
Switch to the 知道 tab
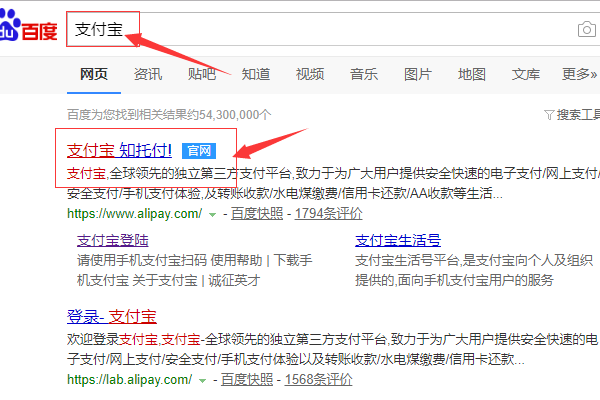[256, 74]
